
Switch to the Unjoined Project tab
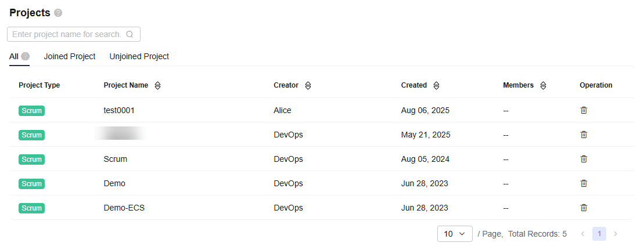point(139,56)
